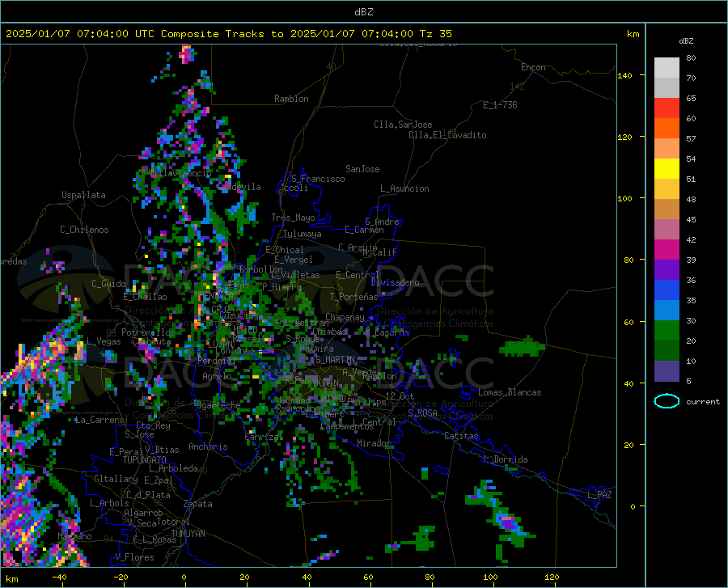This screenshot has width=728, height=588.
Task: Click the L_Dormida location label
Action: click(506, 459)
